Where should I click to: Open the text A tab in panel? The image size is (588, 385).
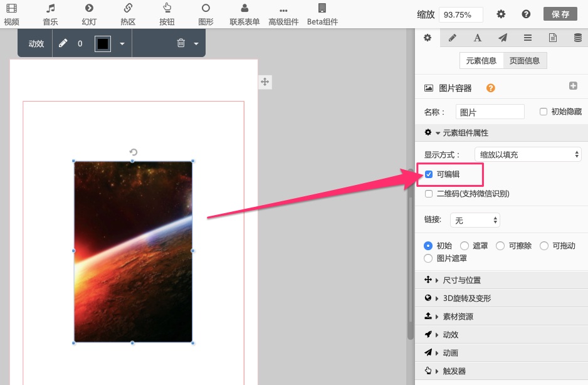477,38
